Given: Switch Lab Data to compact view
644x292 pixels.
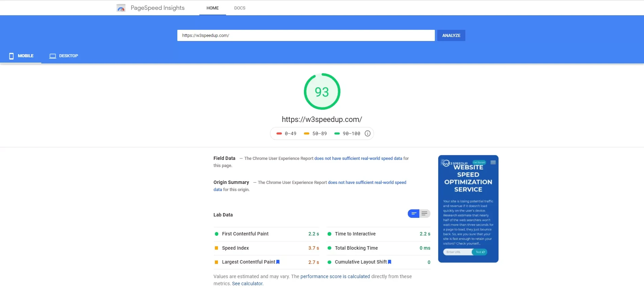Looking at the screenshot, I should tap(414, 213).
